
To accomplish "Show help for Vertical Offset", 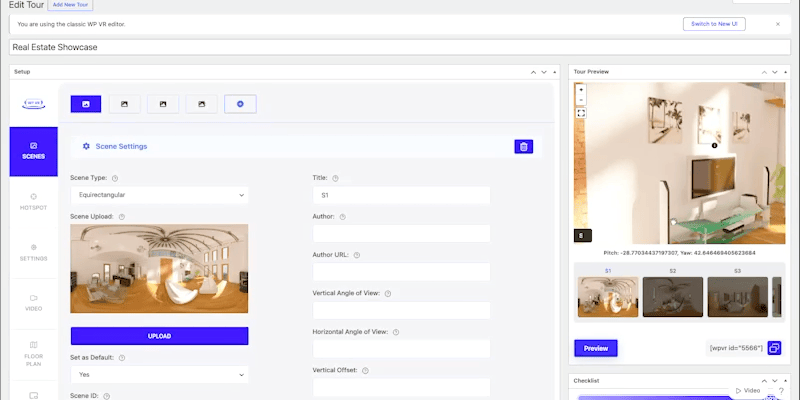I will tap(365, 371).
